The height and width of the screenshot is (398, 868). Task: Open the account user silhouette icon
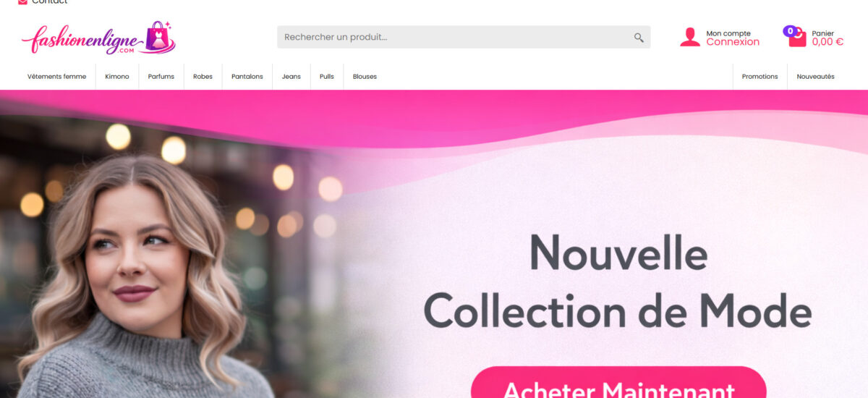click(x=690, y=37)
